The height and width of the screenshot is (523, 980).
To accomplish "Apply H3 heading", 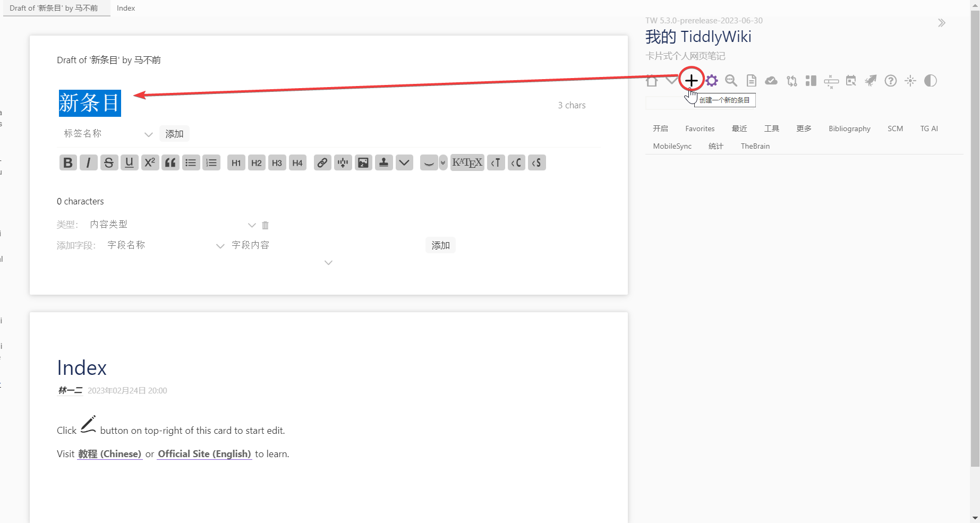I will point(277,162).
